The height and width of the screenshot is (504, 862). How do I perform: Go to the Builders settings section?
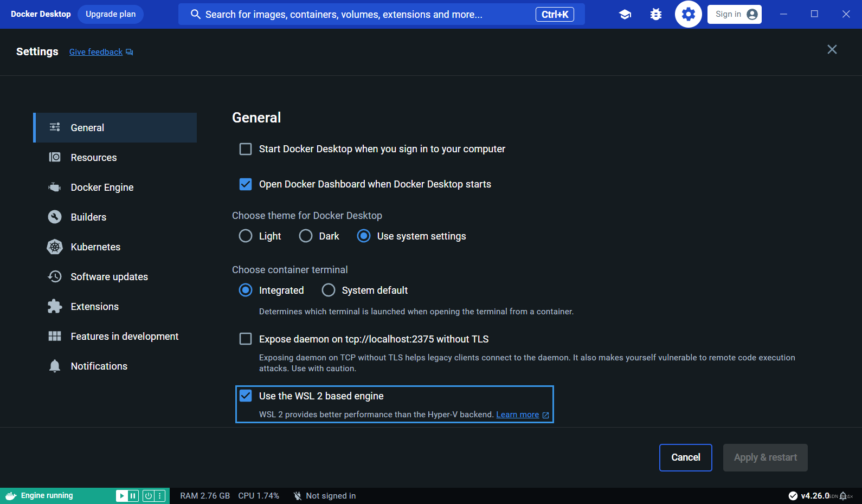pos(115,217)
